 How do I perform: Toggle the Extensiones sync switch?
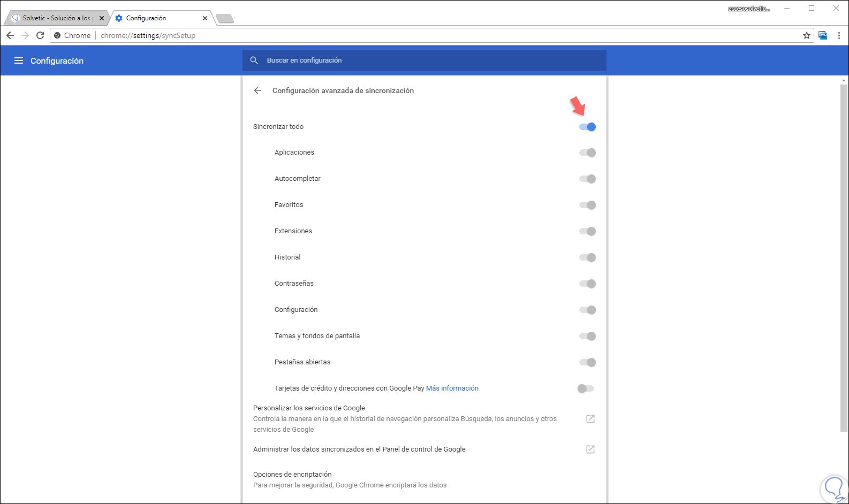pos(587,231)
